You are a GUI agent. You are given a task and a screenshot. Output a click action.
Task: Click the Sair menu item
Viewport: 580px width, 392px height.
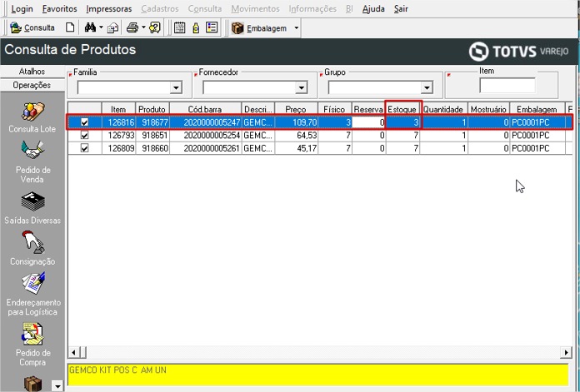[x=401, y=9]
